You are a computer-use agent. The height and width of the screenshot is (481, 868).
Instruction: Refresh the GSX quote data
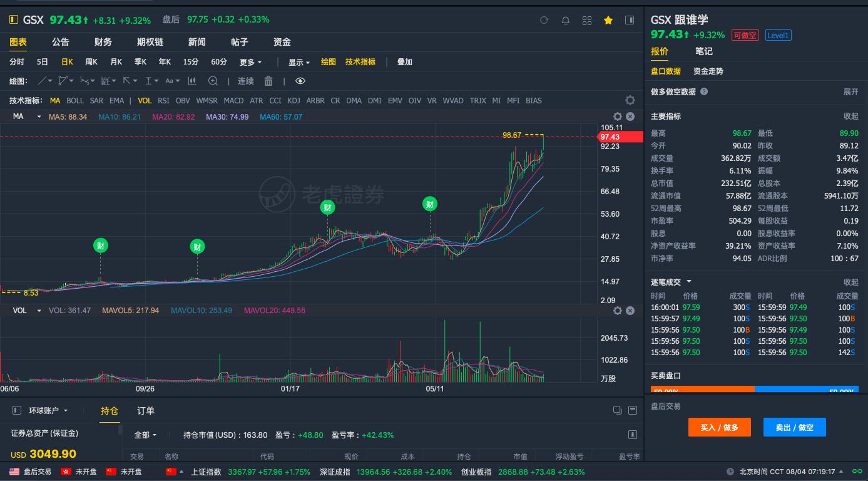point(544,20)
